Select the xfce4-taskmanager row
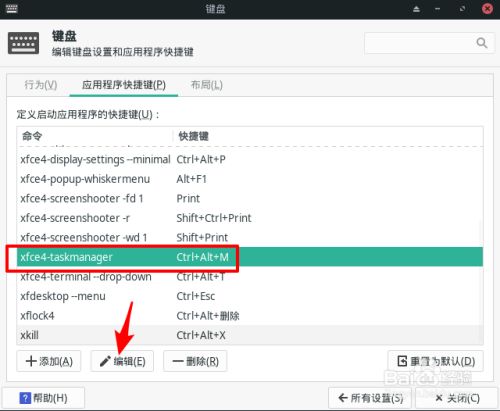 tap(250, 257)
